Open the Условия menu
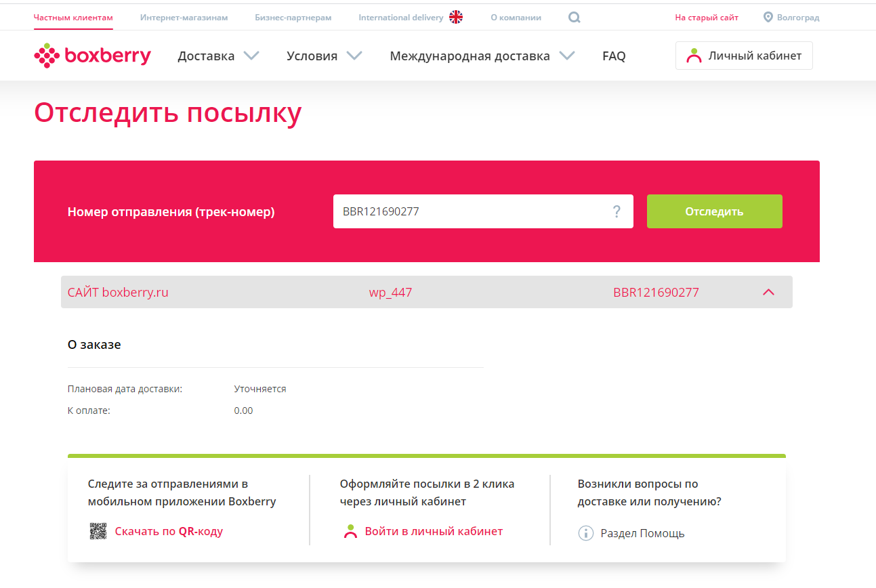The height and width of the screenshot is (588, 876). pyautogui.click(x=312, y=56)
